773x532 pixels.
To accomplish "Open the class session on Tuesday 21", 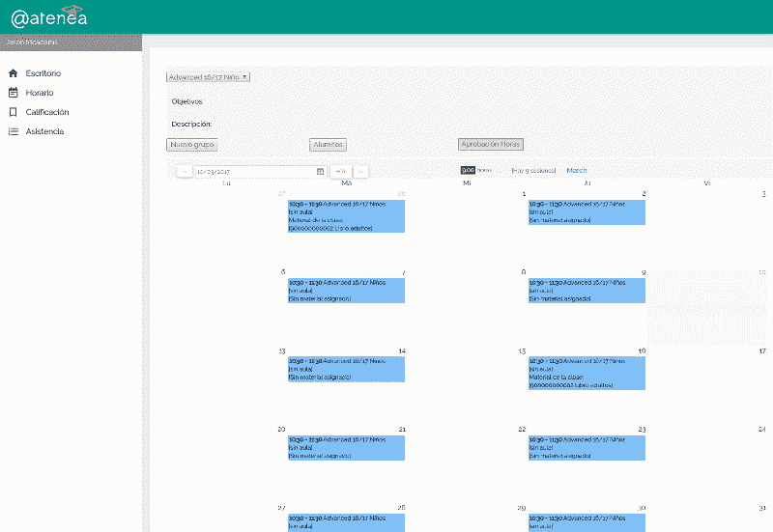I will click(x=346, y=448).
